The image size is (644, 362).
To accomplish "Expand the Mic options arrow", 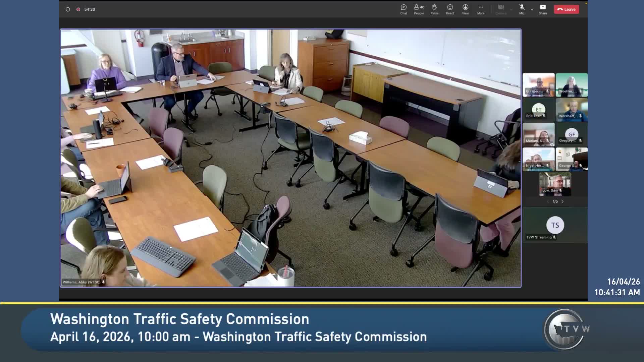I will pos(532,9).
